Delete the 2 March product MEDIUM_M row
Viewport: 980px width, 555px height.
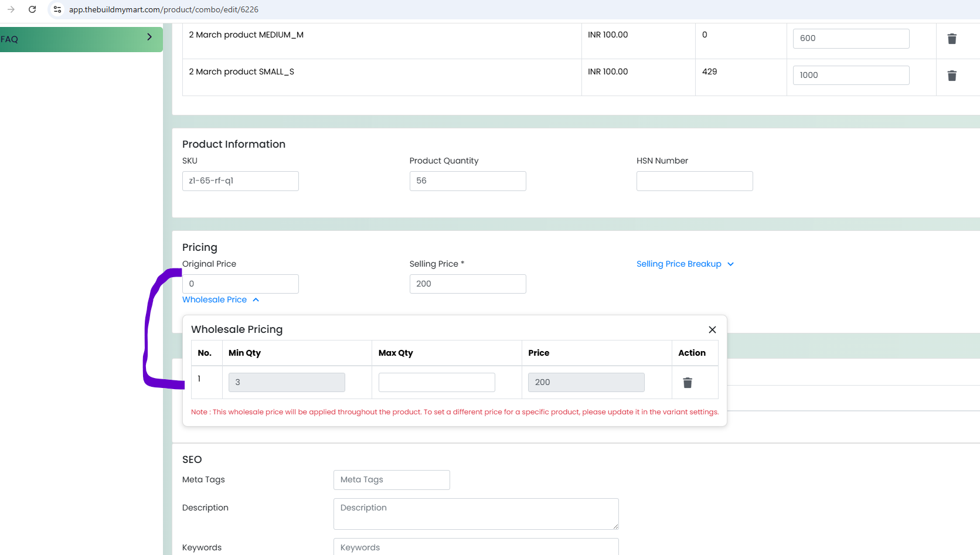pyautogui.click(x=952, y=39)
